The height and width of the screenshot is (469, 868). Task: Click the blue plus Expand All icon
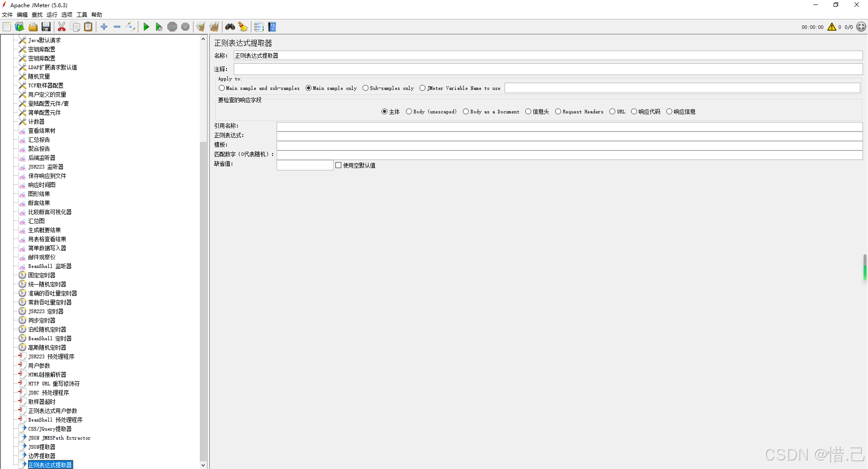pyautogui.click(x=104, y=27)
